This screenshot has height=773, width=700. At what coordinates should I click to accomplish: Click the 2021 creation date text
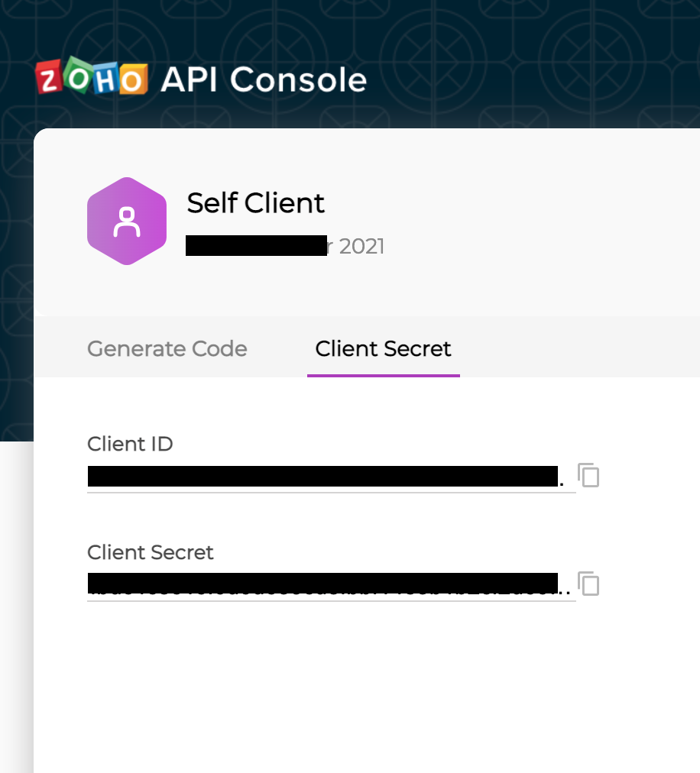[361, 246]
